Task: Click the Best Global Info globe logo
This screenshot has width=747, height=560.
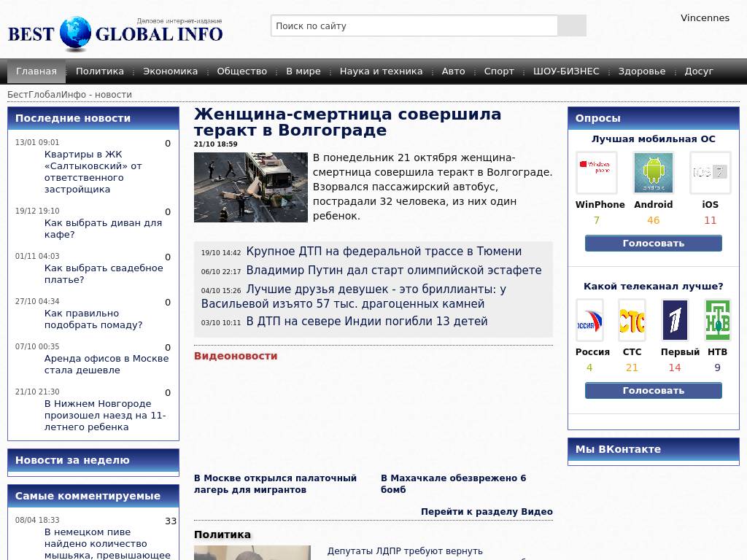Action: tap(75, 34)
